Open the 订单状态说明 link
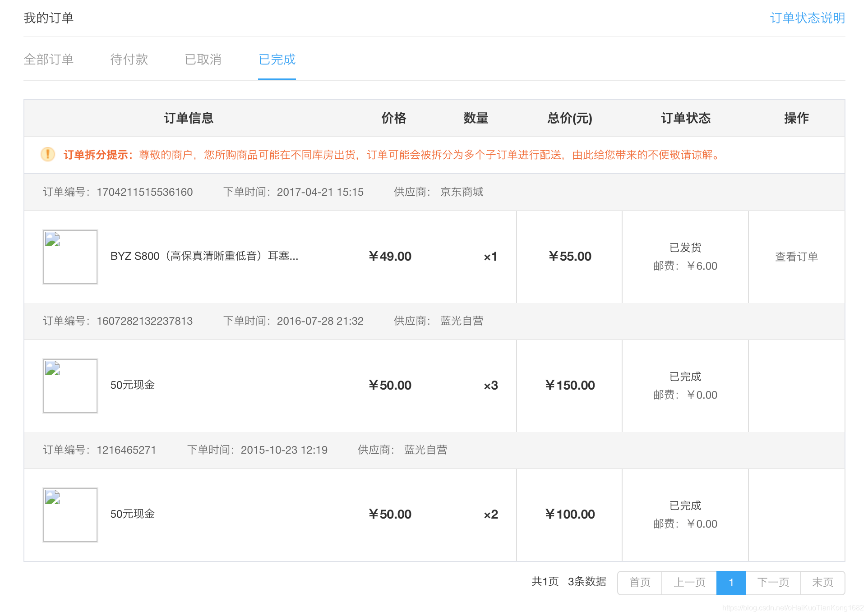The width and height of the screenshot is (868, 616). click(x=807, y=18)
